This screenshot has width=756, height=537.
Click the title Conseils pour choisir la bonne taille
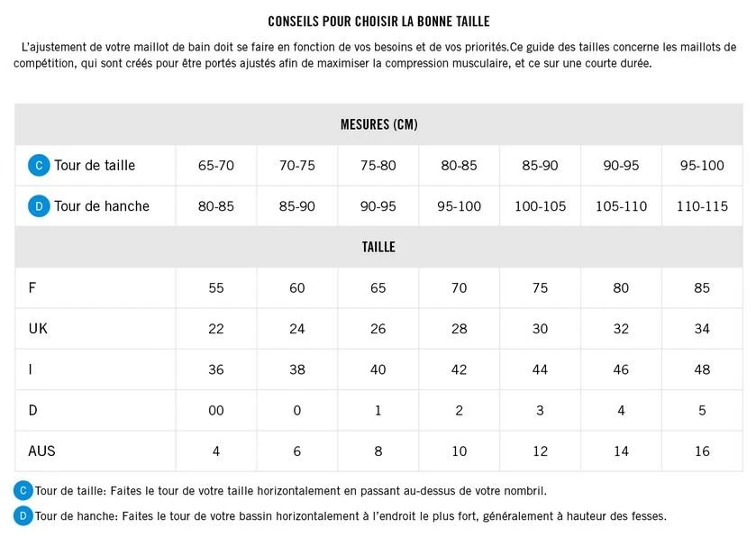[378, 21]
